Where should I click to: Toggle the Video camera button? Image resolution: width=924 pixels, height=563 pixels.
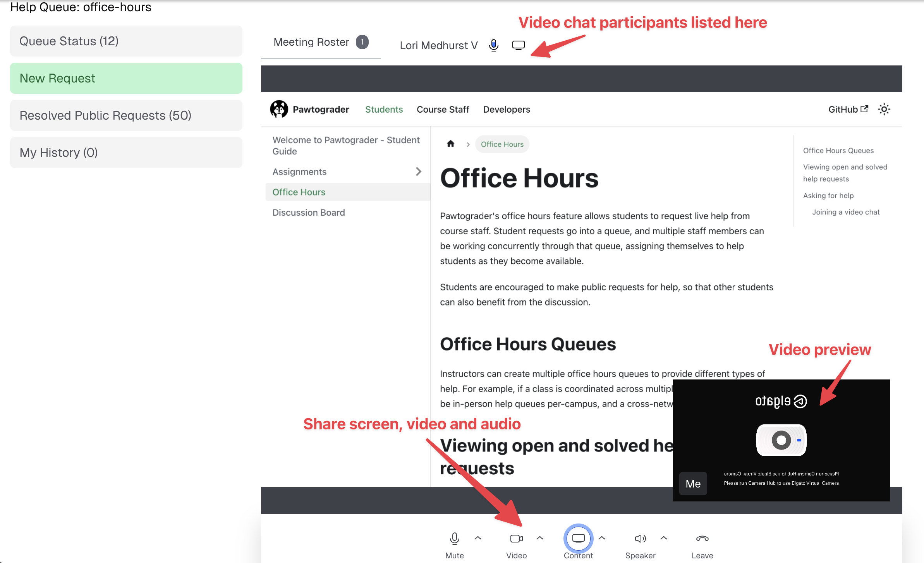click(x=516, y=539)
